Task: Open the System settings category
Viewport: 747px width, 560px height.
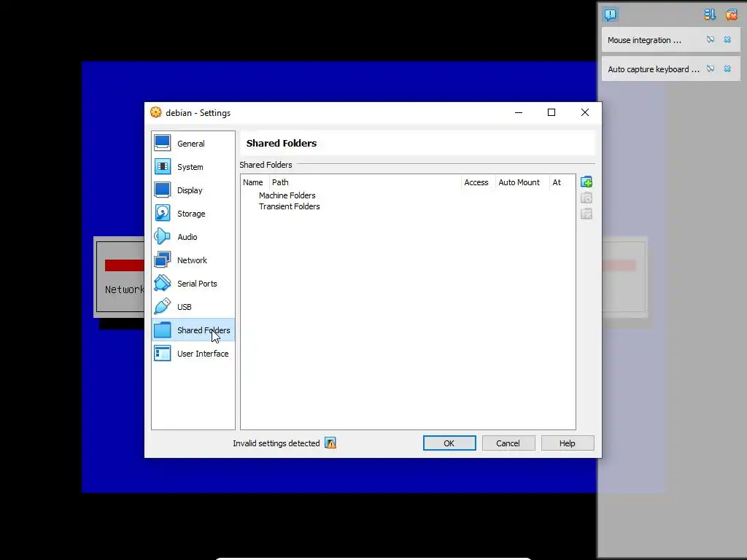Action: [x=193, y=167]
